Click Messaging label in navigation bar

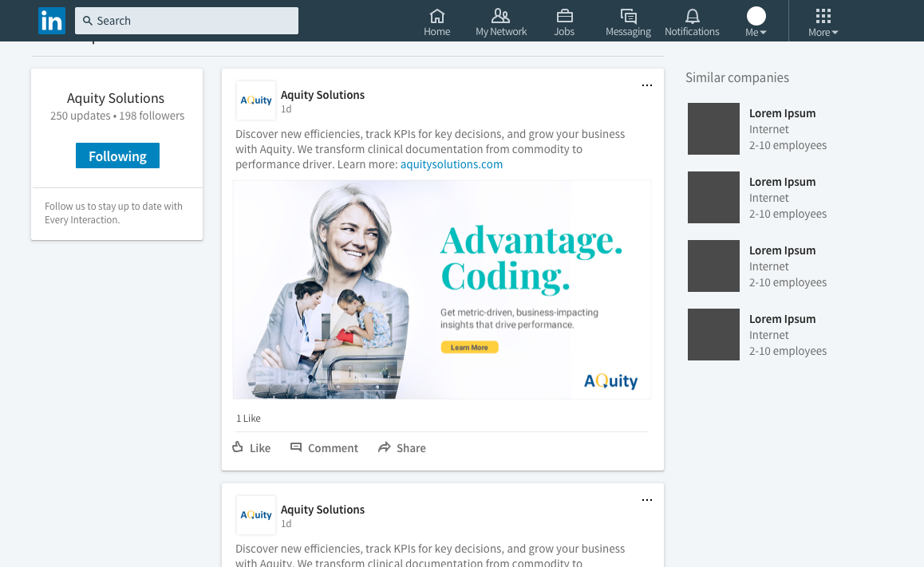pos(628,32)
